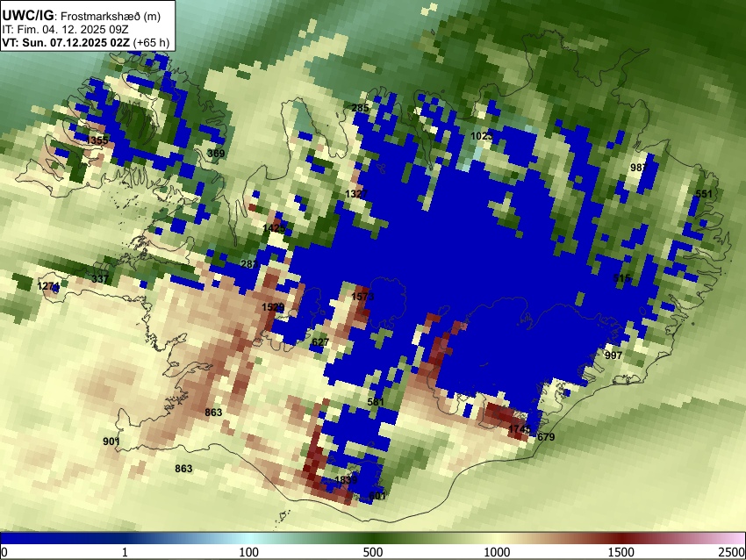This screenshot has height=560, width=746.
Task: Click the map value label 1839
Action: pos(346,480)
